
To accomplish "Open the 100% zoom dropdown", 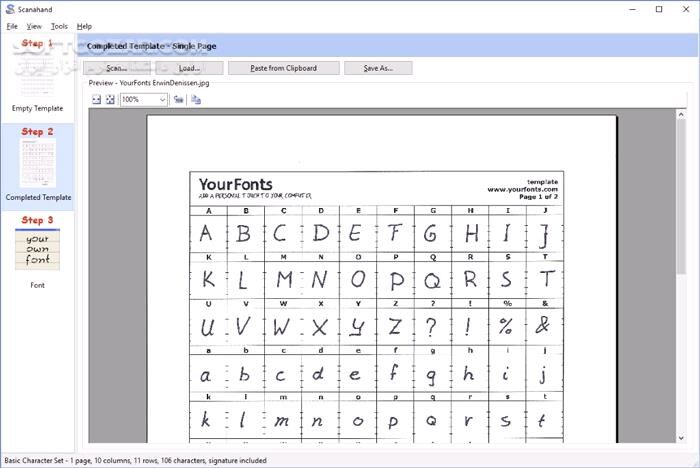I will click(x=163, y=100).
